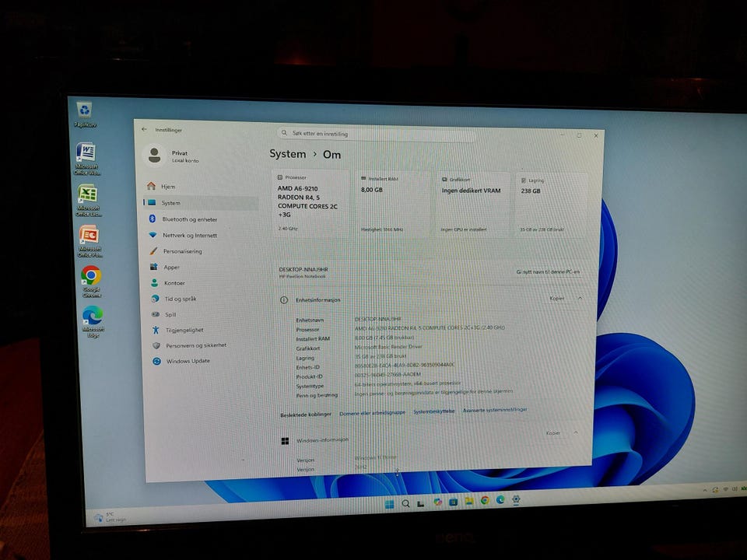Open the weather widget showing 5°C
The height and width of the screenshot is (560, 747).
(110, 516)
